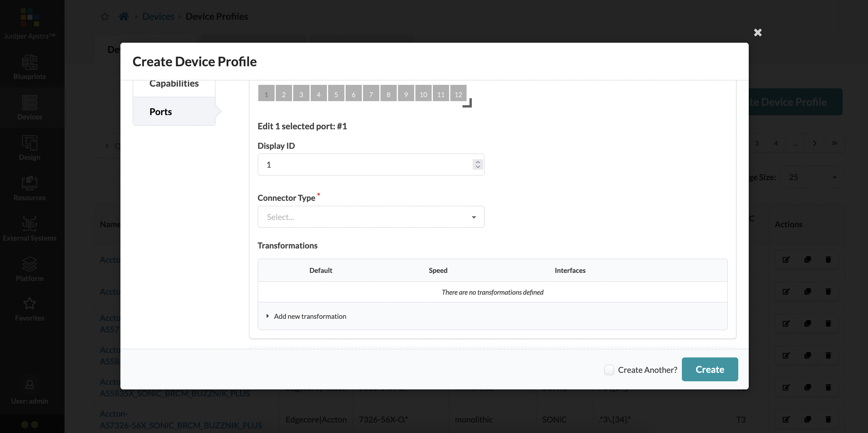
Task: Select port 12 in port layout
Action: coord(458,93)
